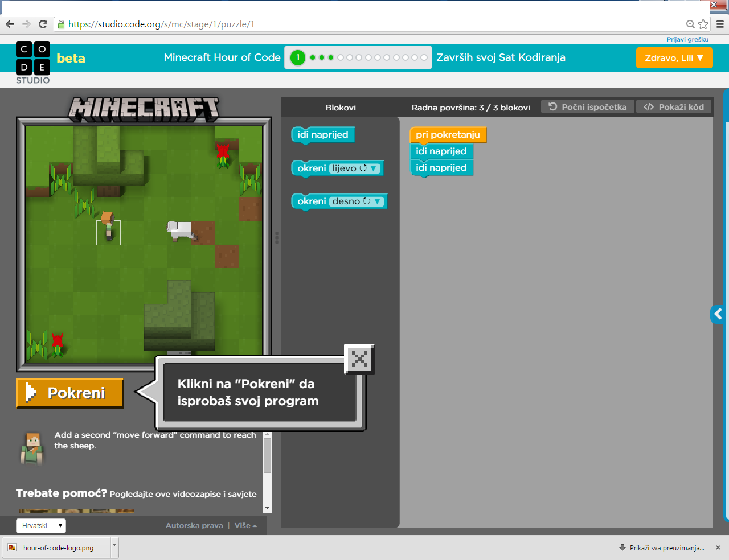Click the address bar URL field
The width and height of the screenshot is (729, 560).
(370, 24)
